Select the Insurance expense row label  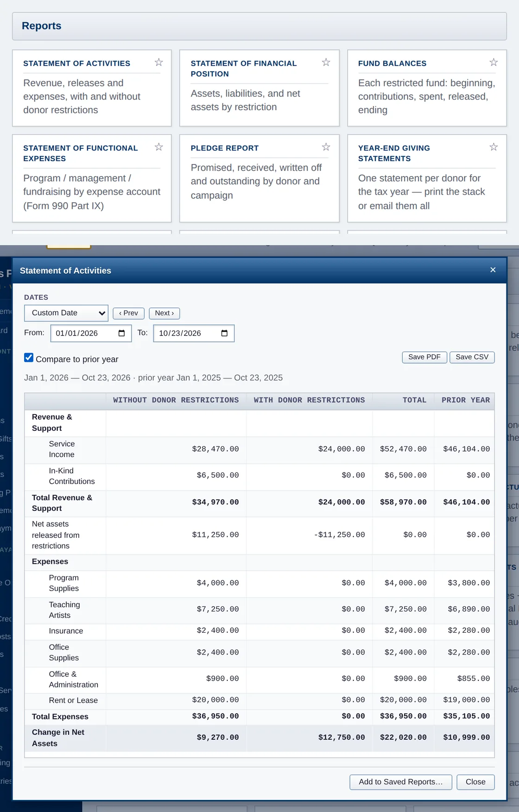[x=66, y=631]
